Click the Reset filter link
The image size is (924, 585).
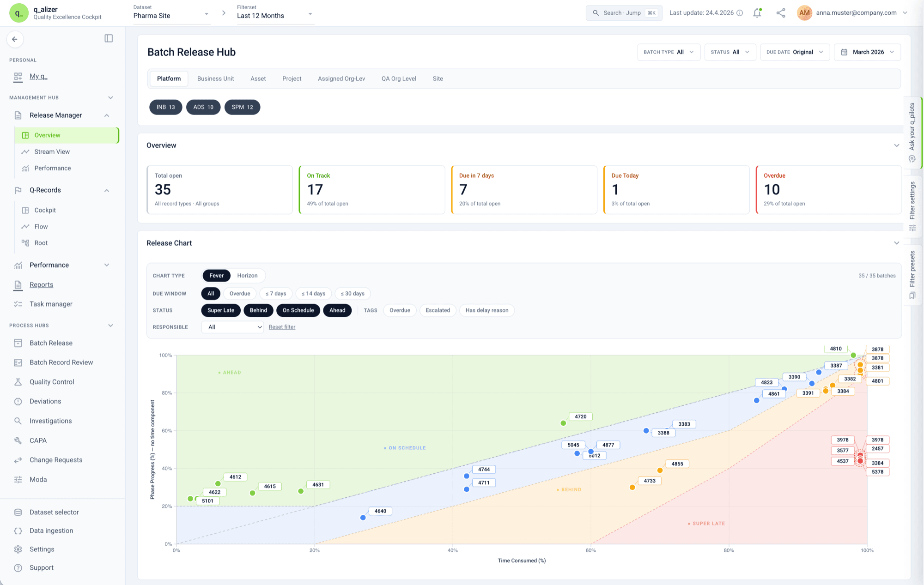click(282, 327)
